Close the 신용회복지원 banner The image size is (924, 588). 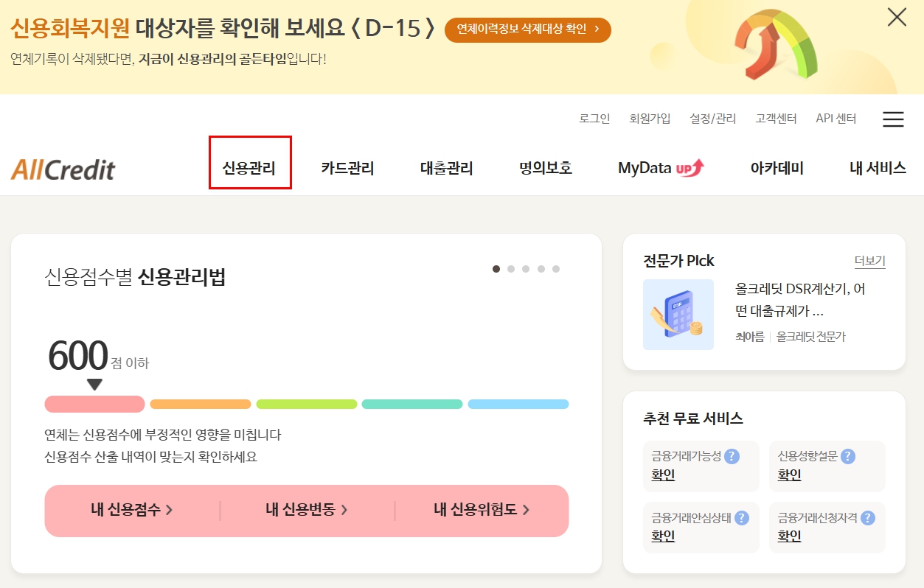pyautogui.click(x=897, y=18)
